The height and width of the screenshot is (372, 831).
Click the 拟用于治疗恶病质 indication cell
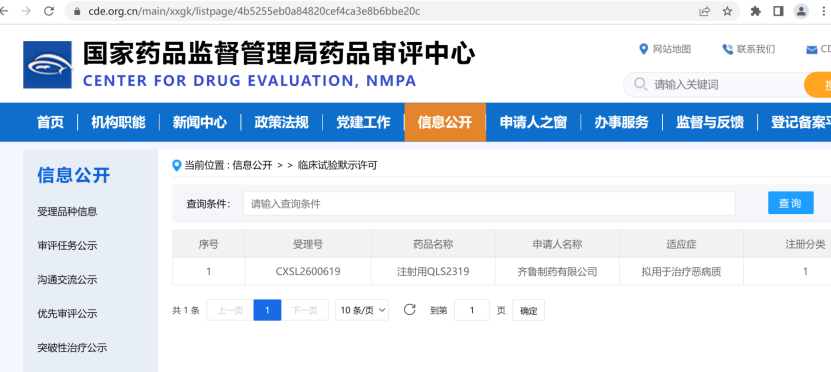tap(682, 272)
